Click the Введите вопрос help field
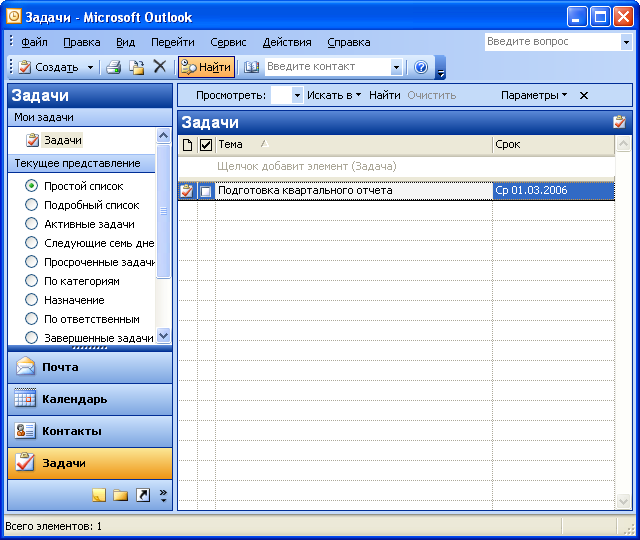Screen dimensions: 640x540 [x=553, y=42]
